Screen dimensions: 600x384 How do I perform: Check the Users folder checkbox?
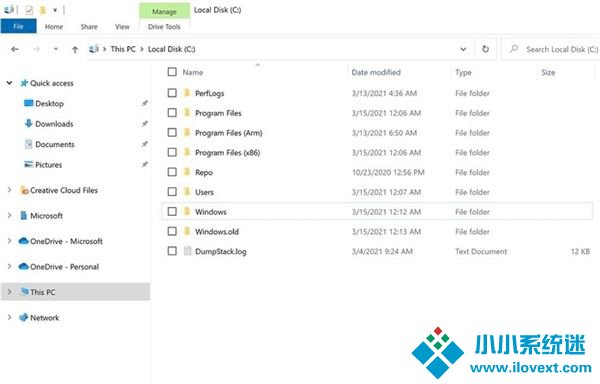coord(172,192)
